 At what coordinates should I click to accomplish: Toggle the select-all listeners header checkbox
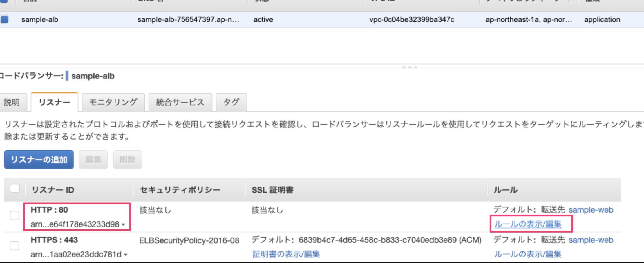[x=15, y=189]
